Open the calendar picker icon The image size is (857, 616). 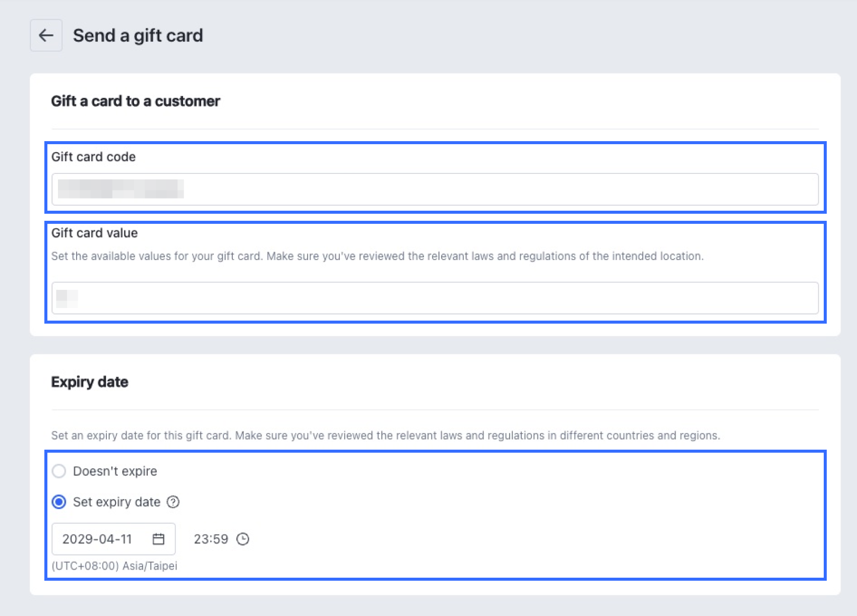158,539
